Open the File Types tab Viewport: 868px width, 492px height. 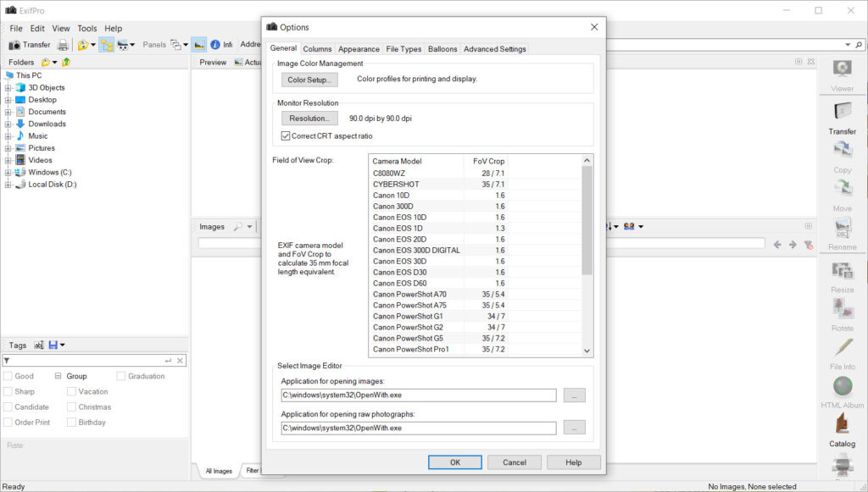pos(403,48)
